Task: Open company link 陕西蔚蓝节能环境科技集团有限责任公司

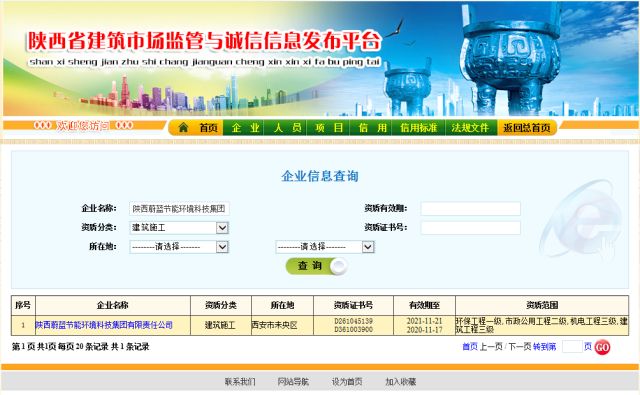Action: (104, 325)
